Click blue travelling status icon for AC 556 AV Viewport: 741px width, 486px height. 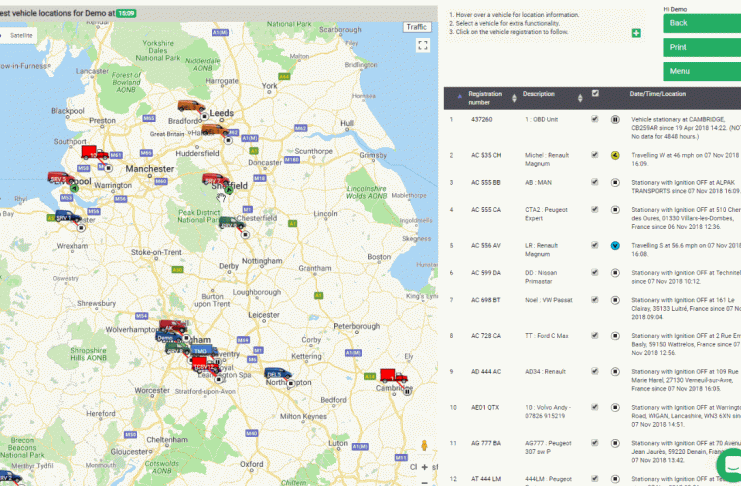click(616, 245)
